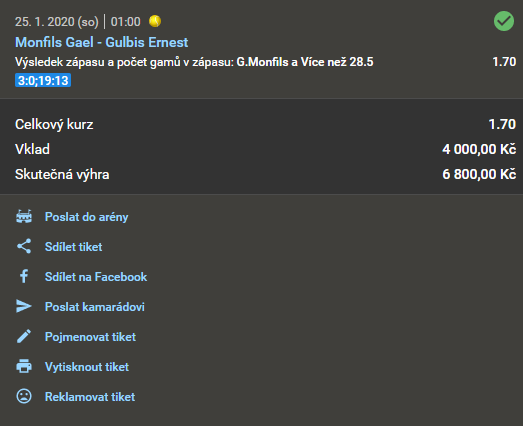
Task: Click the yellow tennis ball icon
Action: click(155, 21)
